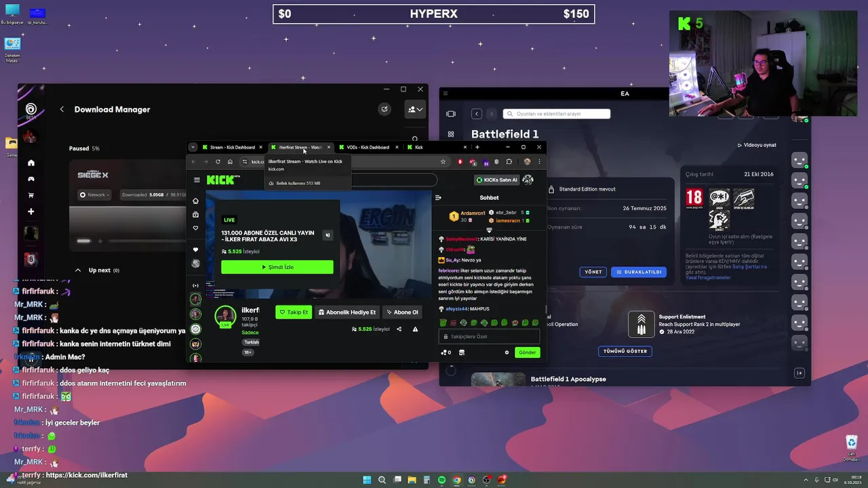The width and height of the screenshot is (868, 488).
Task: Open Chrome tab search dropdown
Action: (x=193, y=147)
